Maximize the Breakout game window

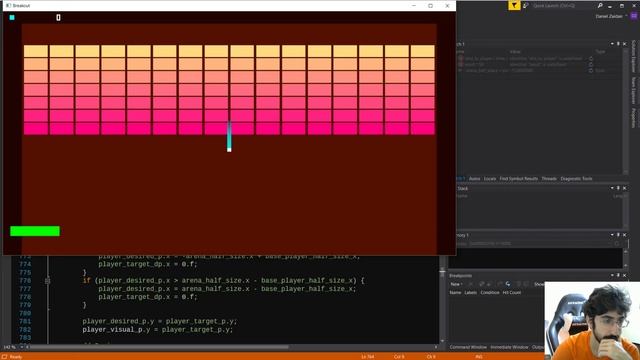(x=430, y=6)
